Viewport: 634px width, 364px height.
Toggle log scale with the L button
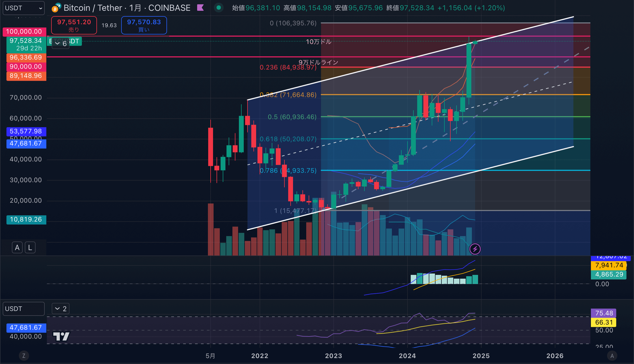pyautogui.click(x=30, y=247)
